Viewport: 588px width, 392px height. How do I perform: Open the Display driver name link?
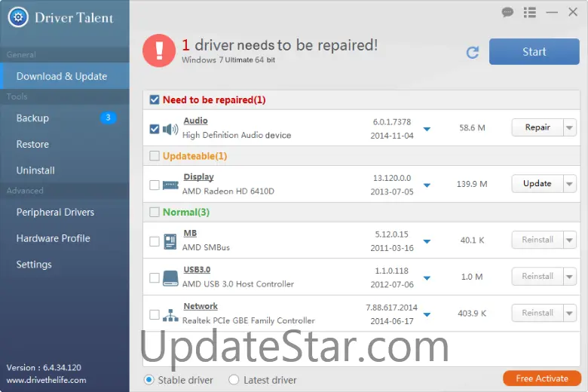[198, 176]
